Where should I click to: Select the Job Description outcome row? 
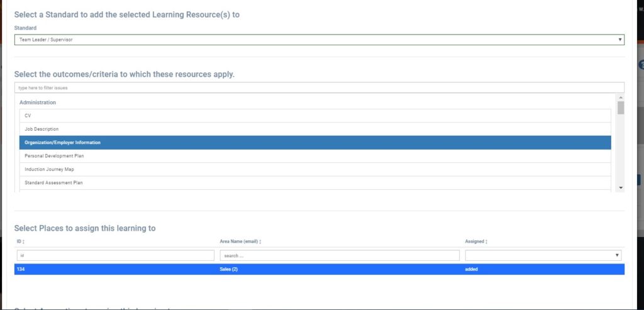coord(315,129)
